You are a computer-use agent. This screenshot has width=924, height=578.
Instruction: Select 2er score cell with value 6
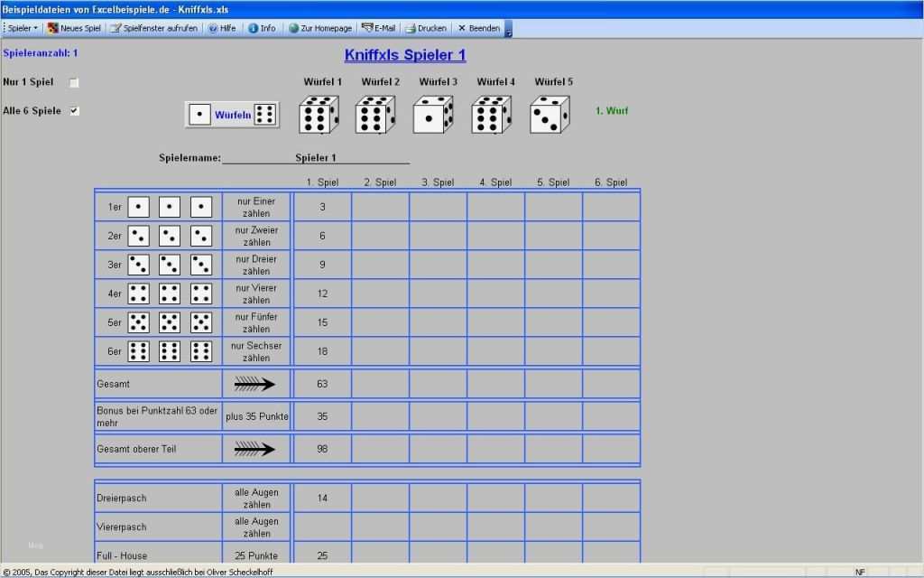pos(322,236)
